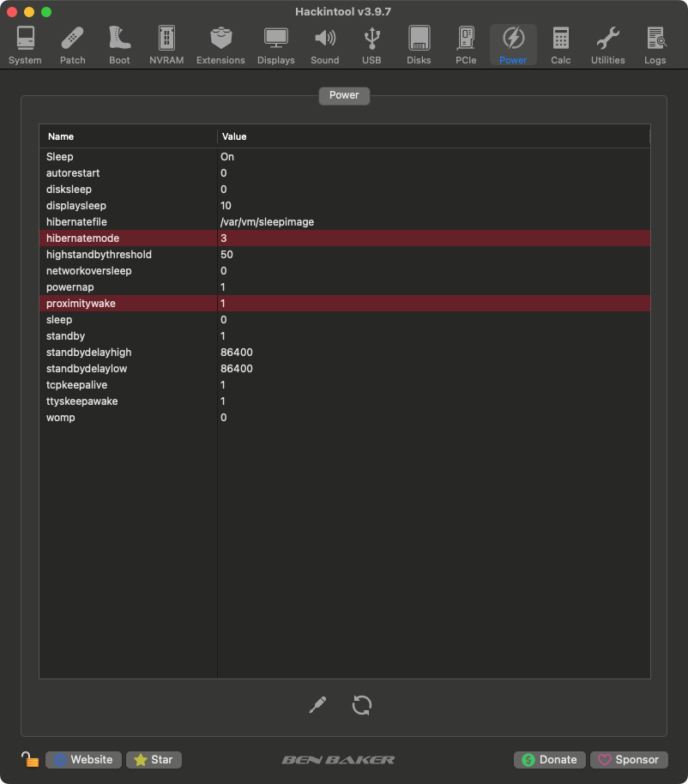Select the disksleep row
This screenshot has height=784, width=688.
click(x=345, y=189)
